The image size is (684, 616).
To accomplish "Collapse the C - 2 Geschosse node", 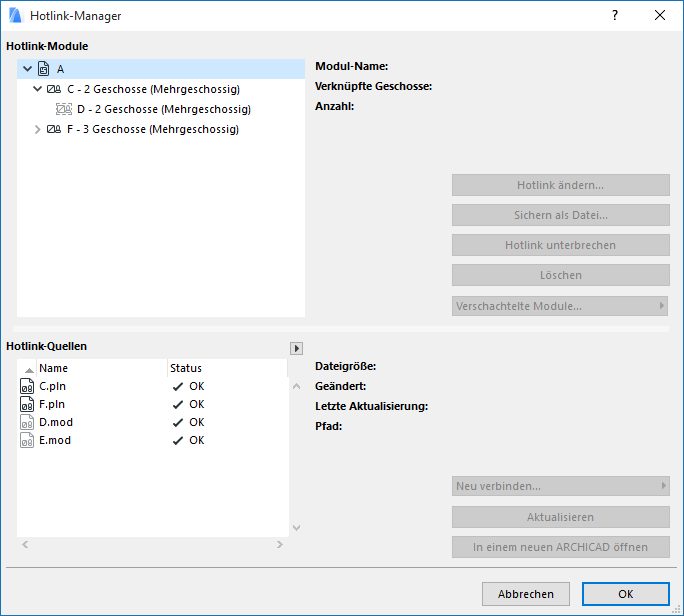I will pyautogui.click(x=38, y=89).
